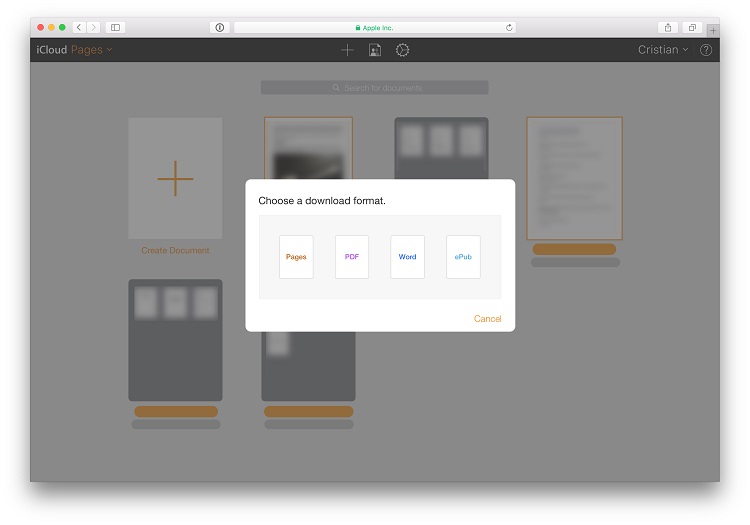750x525 pixels.
Task: Open a new Safari tab
Action: (x=712, y=30)
